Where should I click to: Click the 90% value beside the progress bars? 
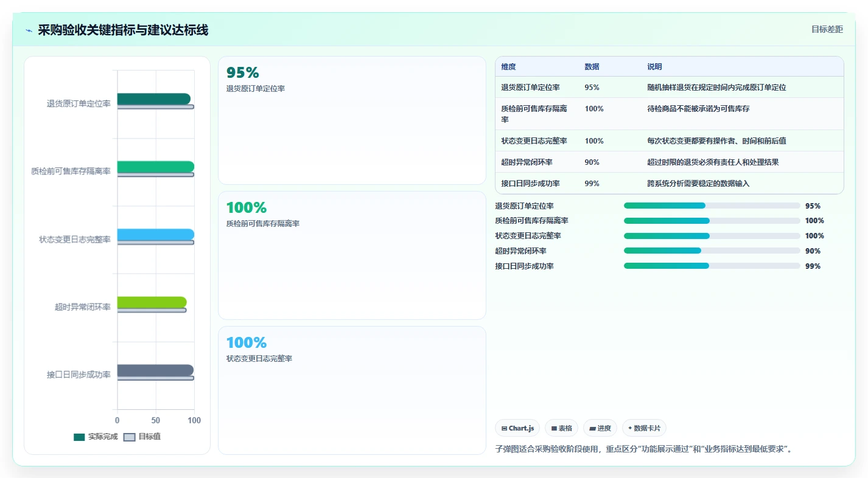(813, 251)
